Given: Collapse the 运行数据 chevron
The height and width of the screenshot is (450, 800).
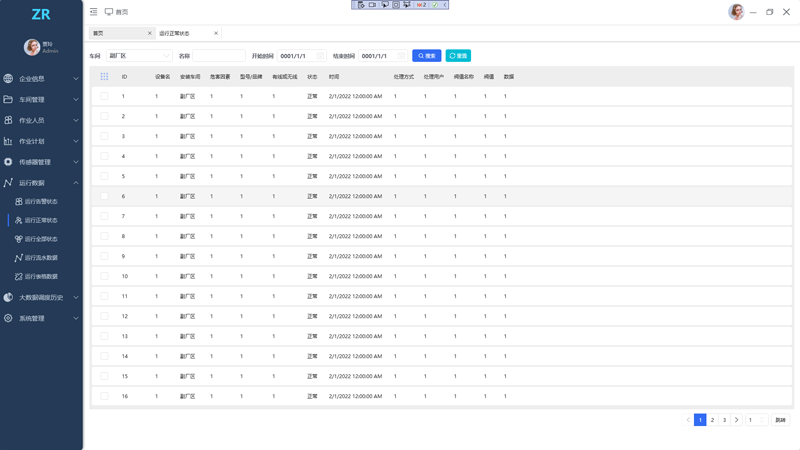Looking at the screenshot, I should click(x=76, y=183).
